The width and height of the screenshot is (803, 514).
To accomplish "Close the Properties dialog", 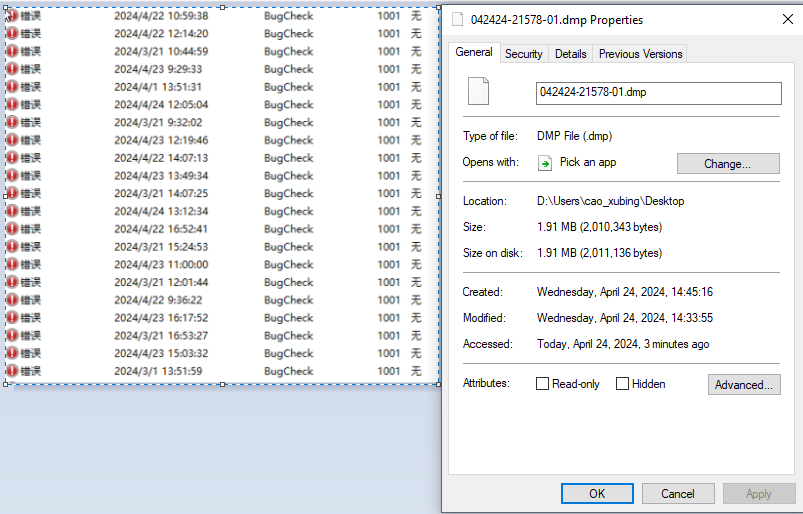I will click(x=788, y=19).
